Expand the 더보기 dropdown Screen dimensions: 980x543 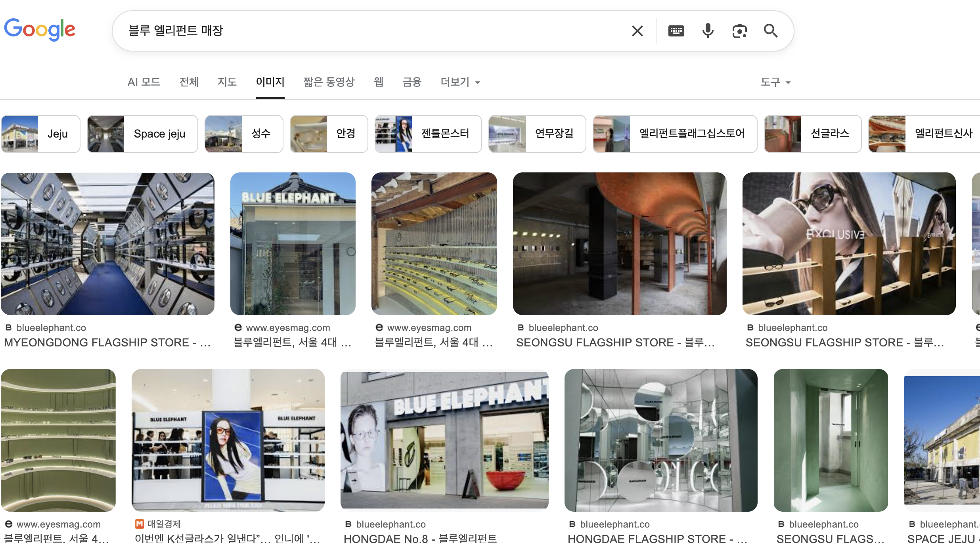coord(460,82)
